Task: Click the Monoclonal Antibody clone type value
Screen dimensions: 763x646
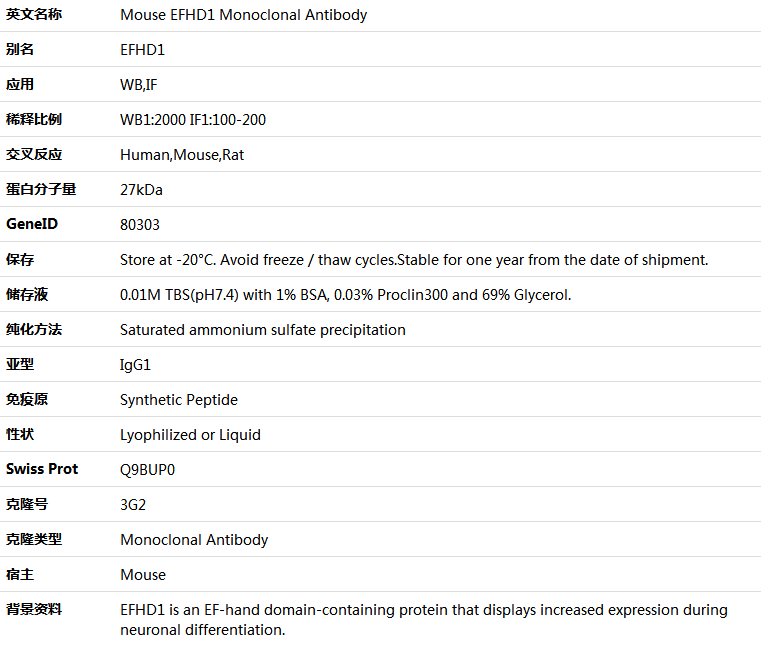Action: pos(194,540)
